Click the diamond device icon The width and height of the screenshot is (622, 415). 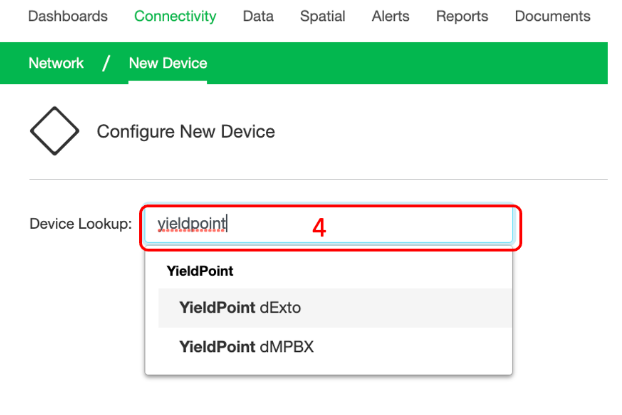pos(55,131)
